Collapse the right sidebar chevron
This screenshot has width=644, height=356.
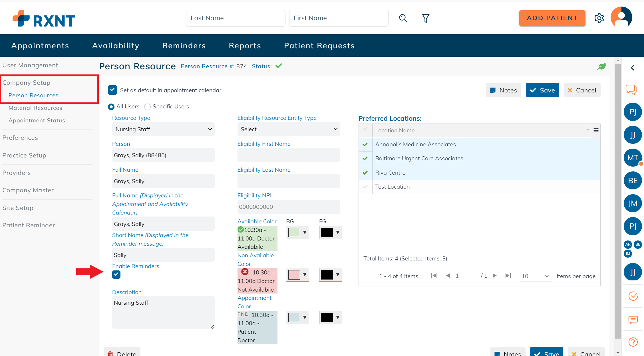pyautogui.click(x=633, y=68)
